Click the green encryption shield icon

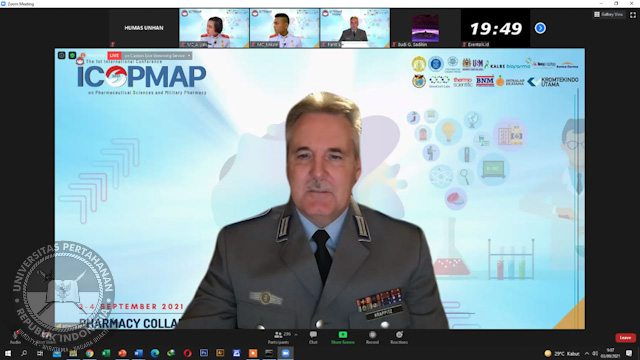click(x=72, y=56)
